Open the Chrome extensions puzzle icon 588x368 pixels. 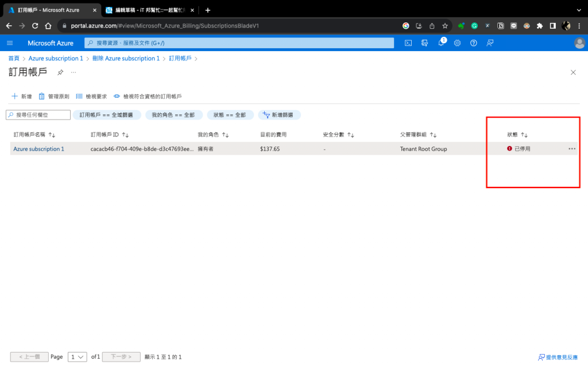tap(540, 25)
